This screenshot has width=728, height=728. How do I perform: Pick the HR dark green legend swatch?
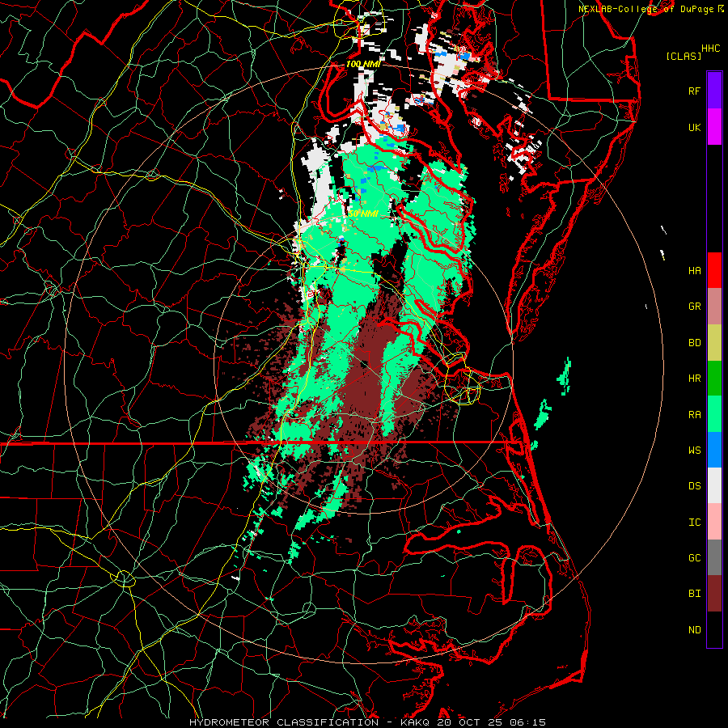click(714, 379)
